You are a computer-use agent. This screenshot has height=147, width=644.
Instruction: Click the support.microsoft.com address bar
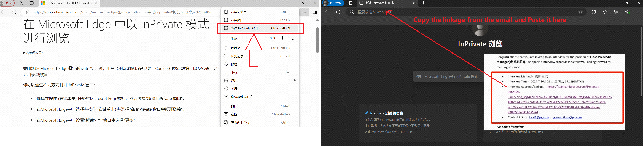click(x=124, y=12)
